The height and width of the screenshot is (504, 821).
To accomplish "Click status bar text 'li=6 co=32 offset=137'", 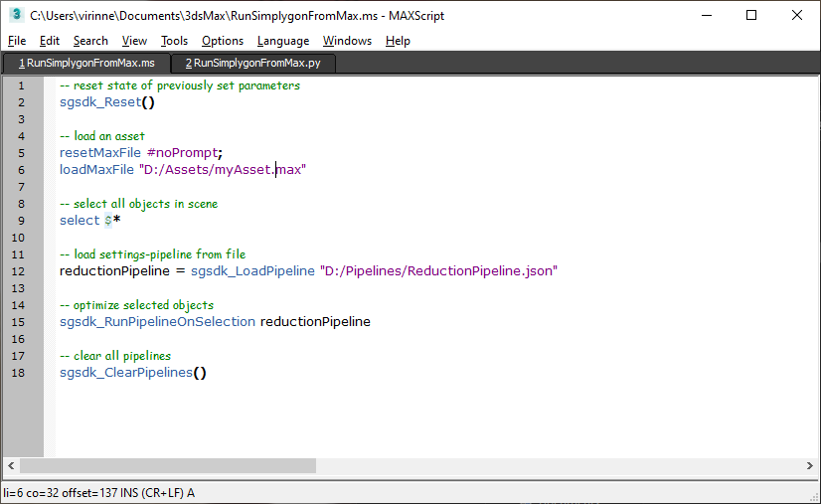I will pos(61,493).
